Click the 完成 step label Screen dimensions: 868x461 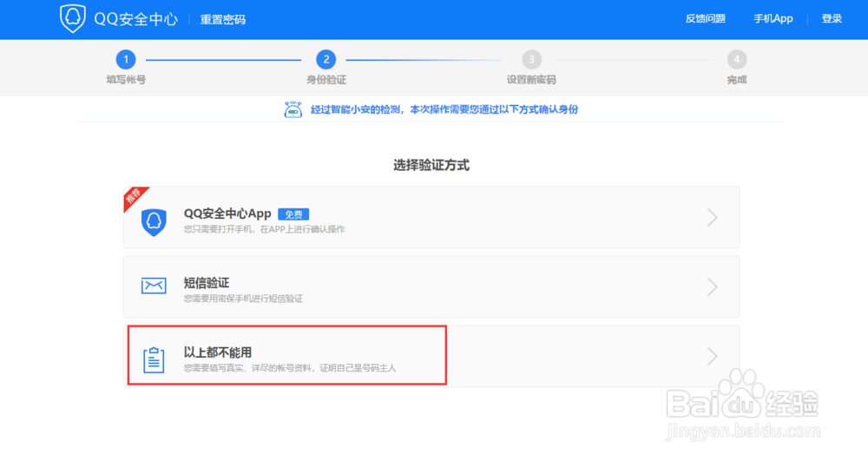click(x=737, y=80)
